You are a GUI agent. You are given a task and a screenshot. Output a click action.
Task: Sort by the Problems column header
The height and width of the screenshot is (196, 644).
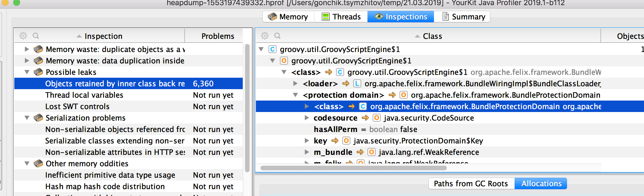218,36
